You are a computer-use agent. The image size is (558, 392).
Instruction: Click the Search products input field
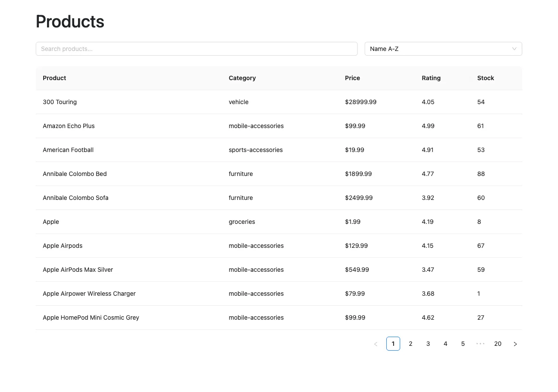197,49
